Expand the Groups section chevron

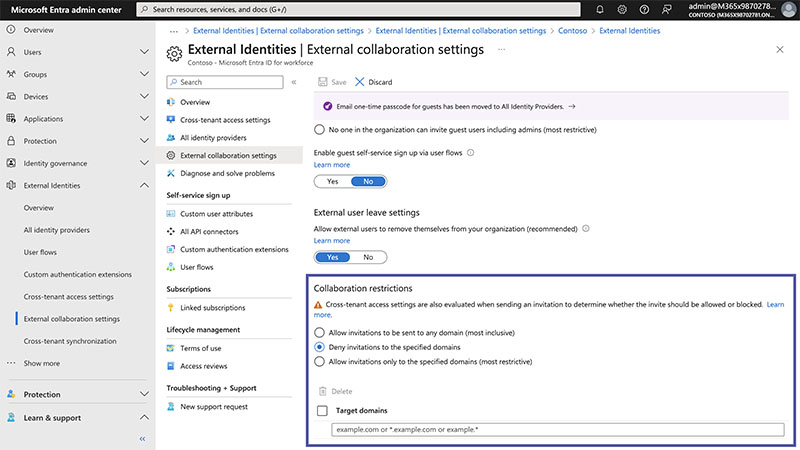pyautogui.click(x=144, y=74)
